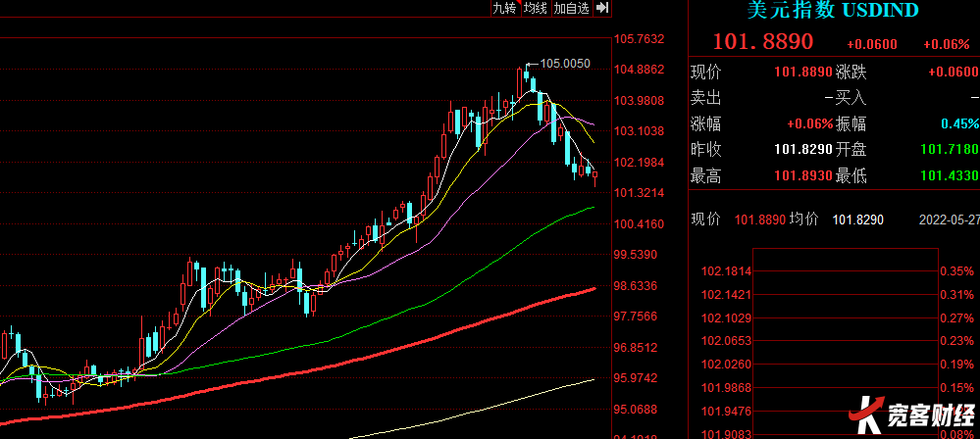Click the 102.1421 intraday axis label
Image resolution: width=980 pixels, height=439 pixels.
[x=726, y=295]
